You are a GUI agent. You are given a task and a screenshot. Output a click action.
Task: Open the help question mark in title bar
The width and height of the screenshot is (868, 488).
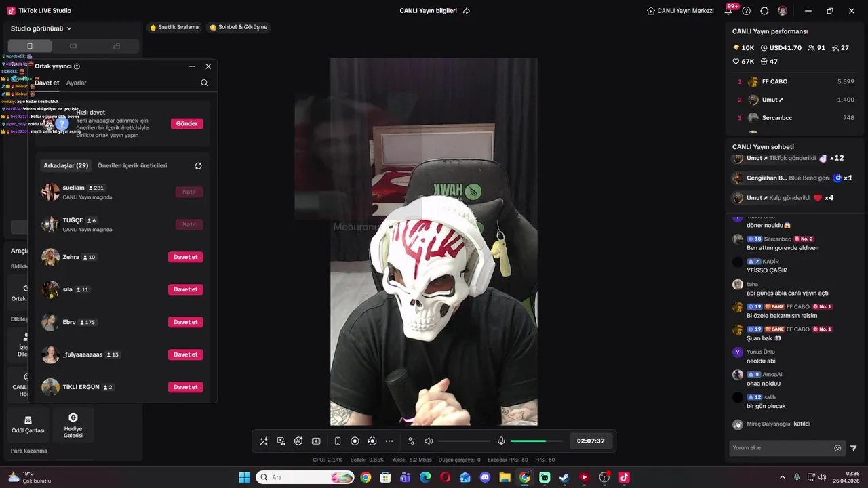tap(747, 11)
